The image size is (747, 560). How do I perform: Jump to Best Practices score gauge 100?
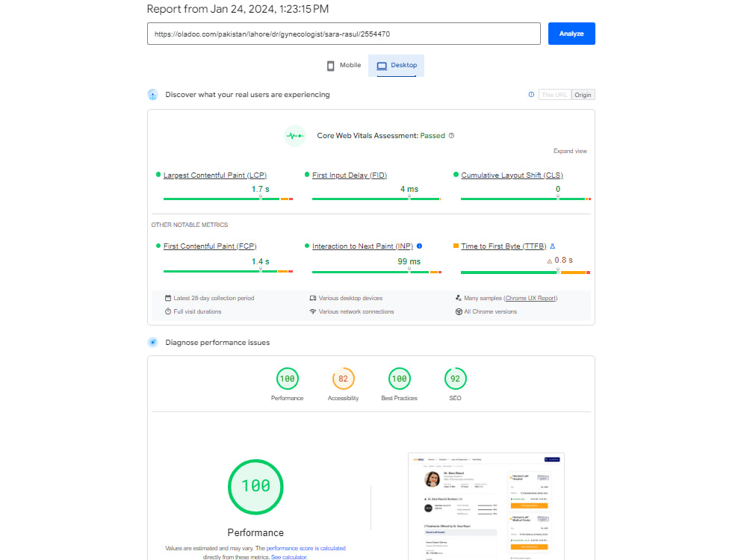tap(399, 379)
